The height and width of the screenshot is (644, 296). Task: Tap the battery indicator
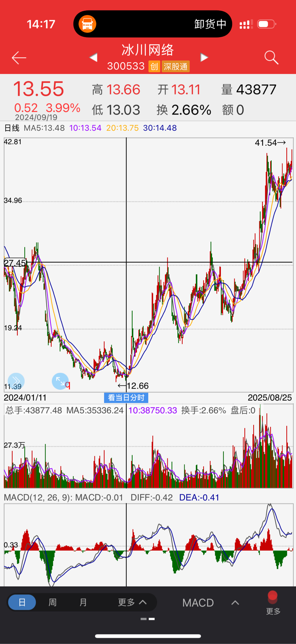point(267,24)
